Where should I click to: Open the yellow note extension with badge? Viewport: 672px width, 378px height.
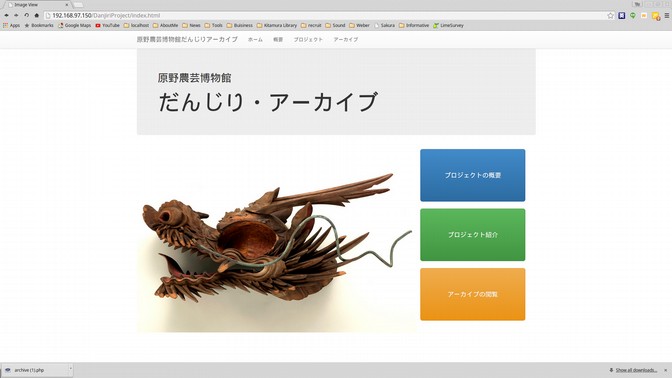click(x=655, y=16)
